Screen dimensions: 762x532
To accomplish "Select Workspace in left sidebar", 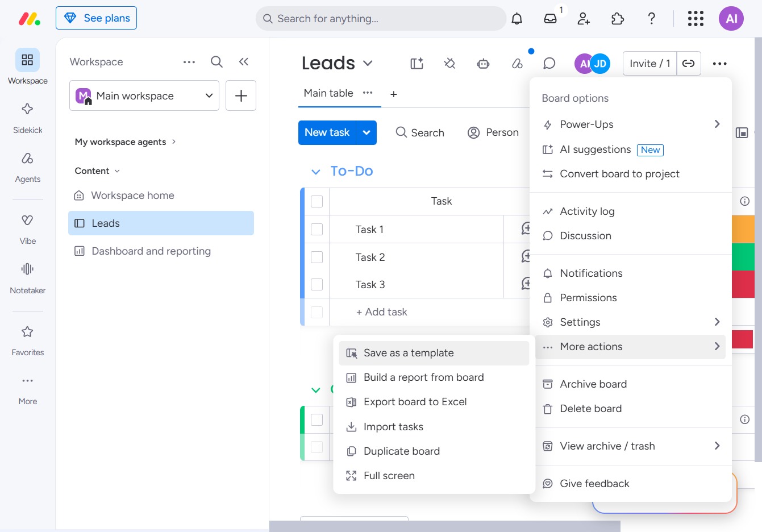I will [x=27, y=67].
